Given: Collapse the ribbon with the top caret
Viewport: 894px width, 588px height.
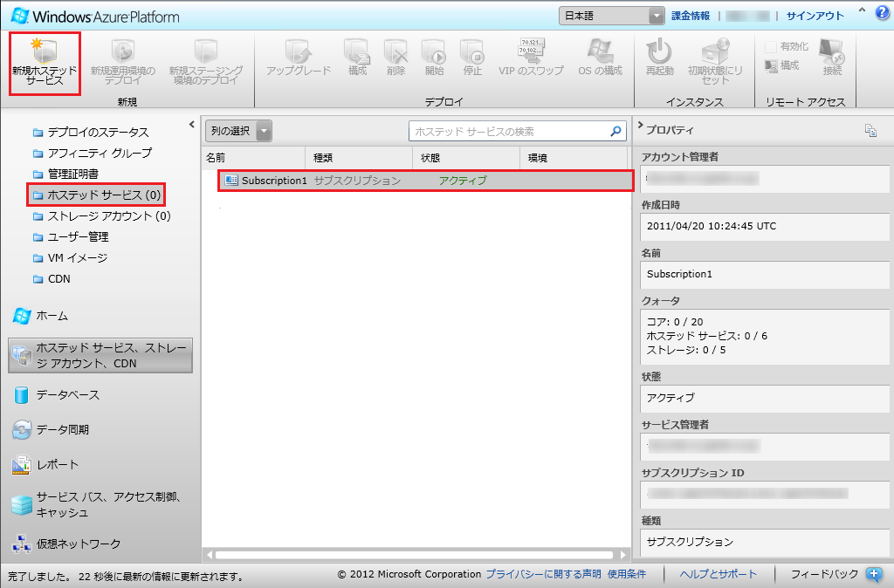Looking at the screenshot, I should 862,10.
